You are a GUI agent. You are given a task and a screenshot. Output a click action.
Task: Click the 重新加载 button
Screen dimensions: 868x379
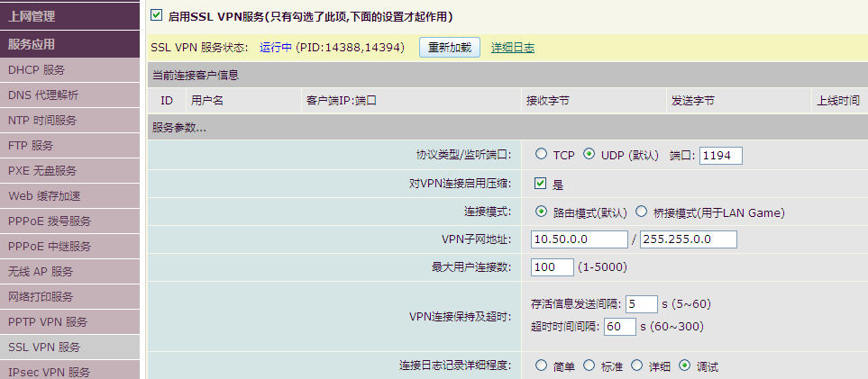click(449, 48)
